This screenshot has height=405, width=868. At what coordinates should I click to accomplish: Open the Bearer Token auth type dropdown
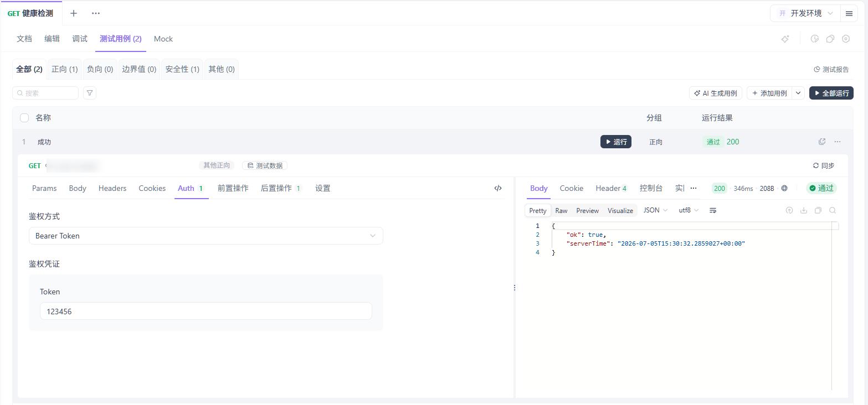click(206, 236)
